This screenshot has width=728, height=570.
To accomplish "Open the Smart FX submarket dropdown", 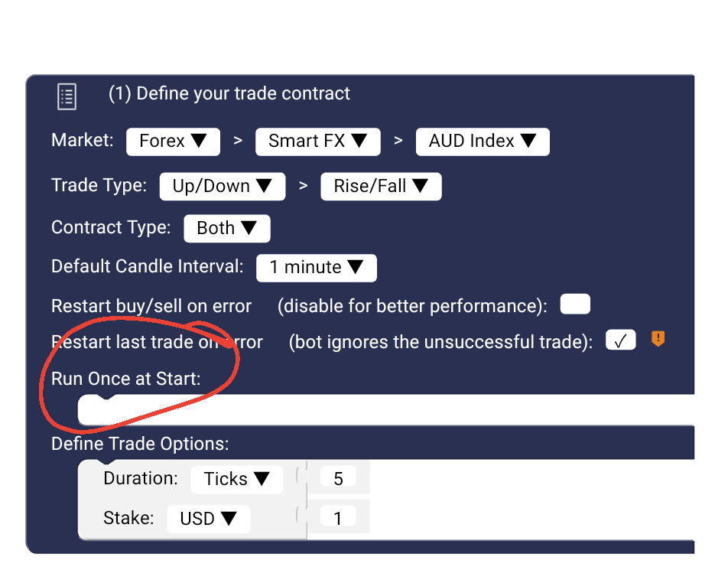I will pos(317,141).
